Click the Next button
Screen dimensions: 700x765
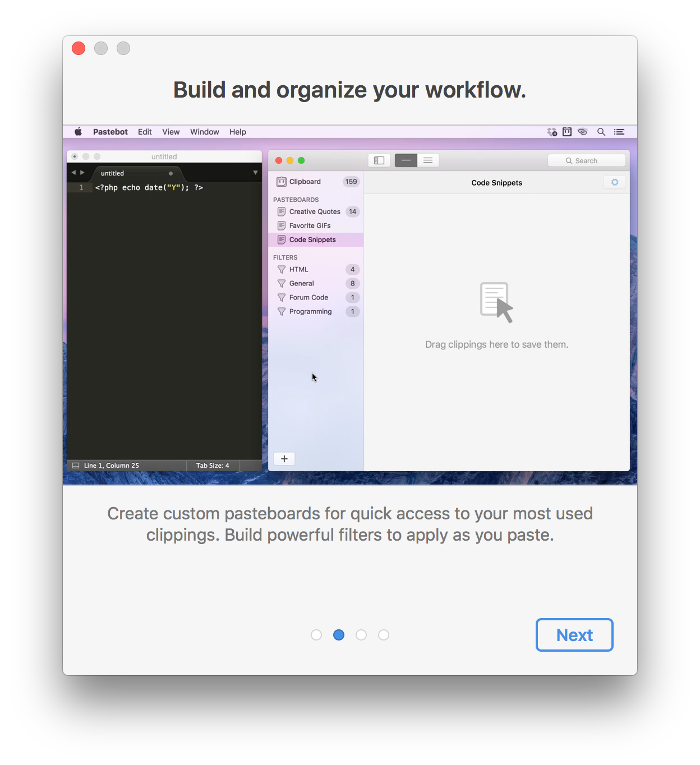(574, 635)
